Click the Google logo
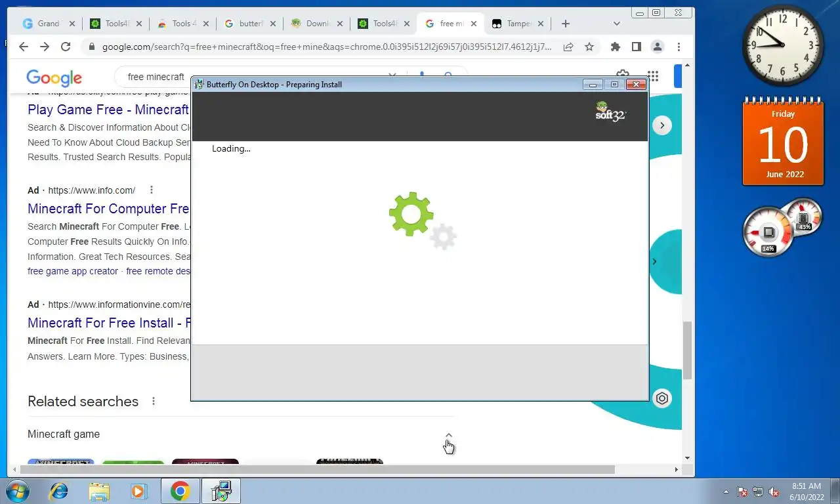The height and width of the screenshot is (504, 840). pos(54,77)
